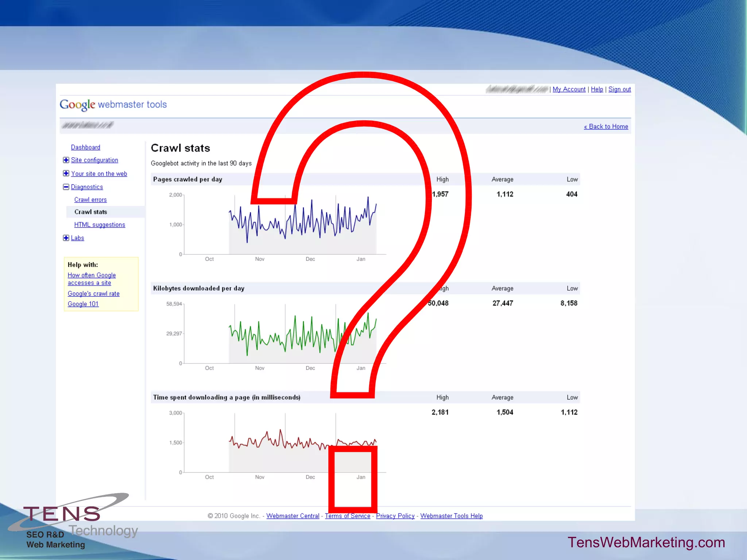Click the Googlebot activity in last 90 days text

[x=201, y=163]
